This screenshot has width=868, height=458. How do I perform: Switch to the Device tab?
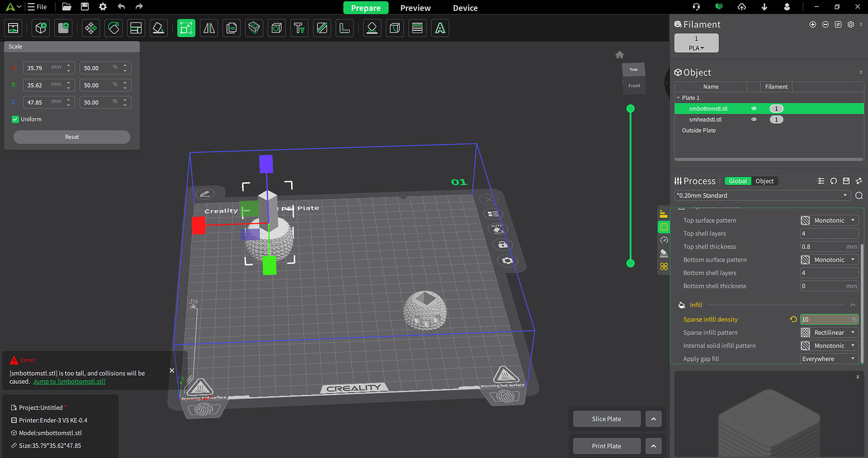[x=465, y=8]
